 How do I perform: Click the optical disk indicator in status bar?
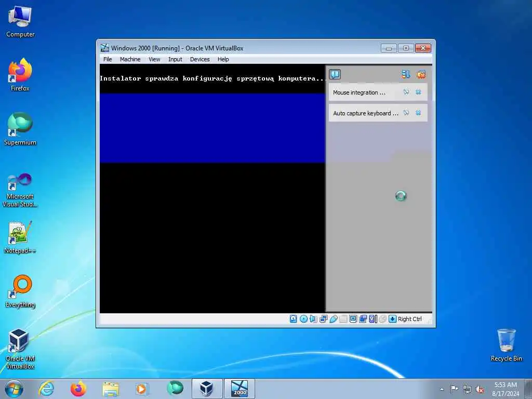pos(303,319)
